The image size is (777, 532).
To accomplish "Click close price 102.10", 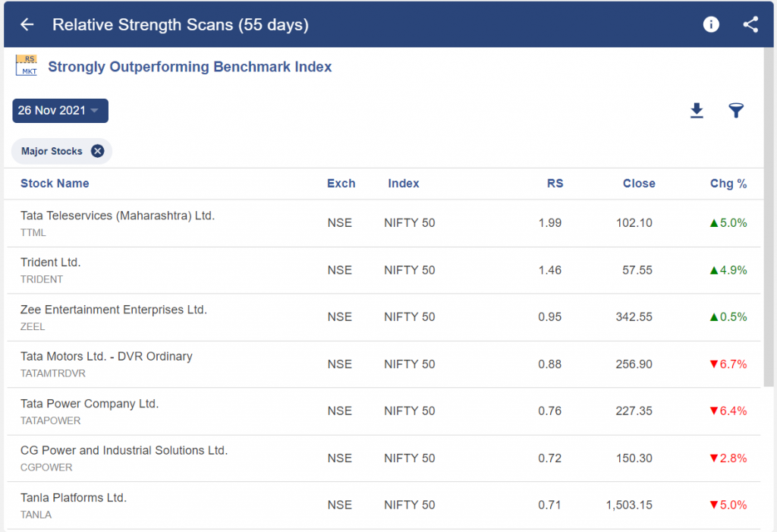I will [x=634, y=223].
